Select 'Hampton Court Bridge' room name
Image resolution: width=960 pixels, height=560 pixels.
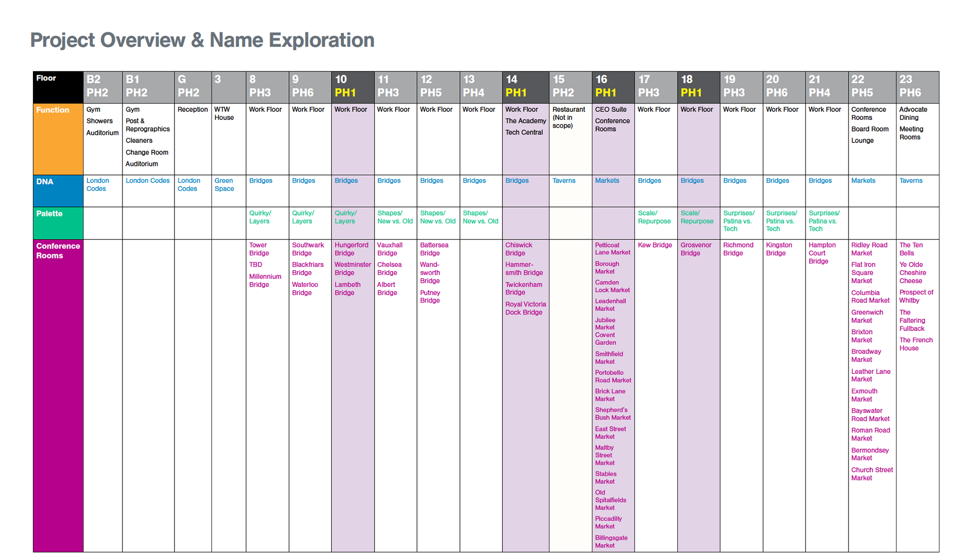pyautogui.click(x=821, y=253)
